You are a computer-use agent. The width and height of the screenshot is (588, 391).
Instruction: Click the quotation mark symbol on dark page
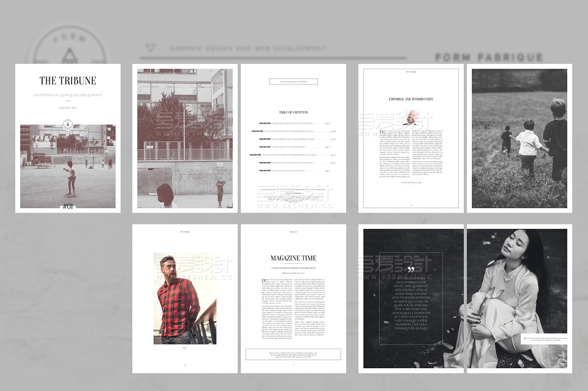click(x=411, y=269)
